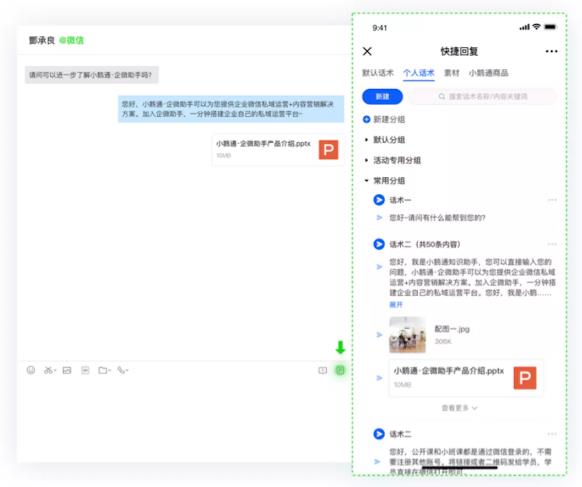This screenshot has width=582, height=487.
Task: Close the 快捷回复 panel
Action: [x=367, y=51]
